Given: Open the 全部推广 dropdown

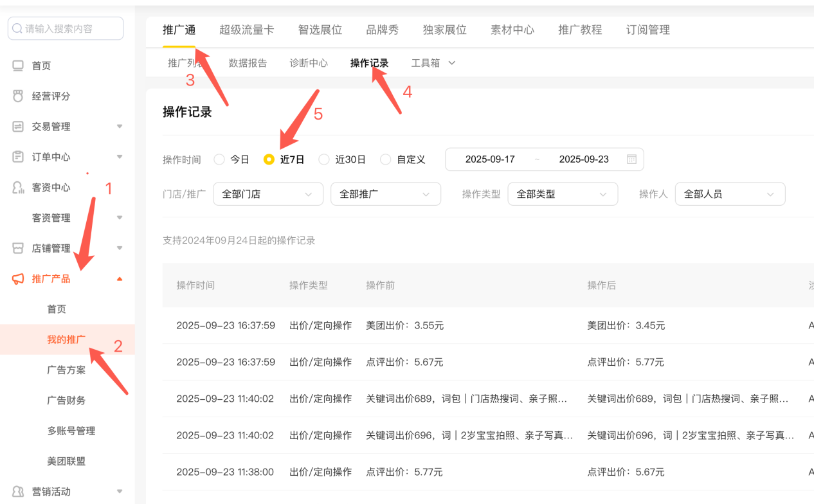Looking at the screenshot, I should [x=386, y=194].
